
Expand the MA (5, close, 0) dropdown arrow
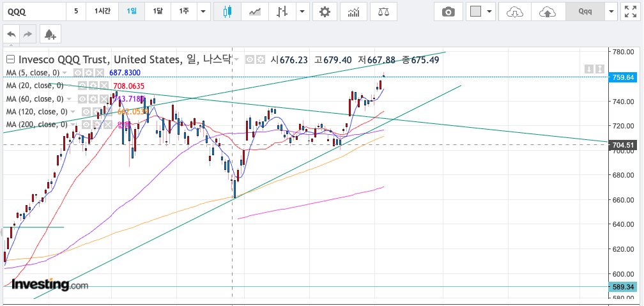tap(65, 73)
